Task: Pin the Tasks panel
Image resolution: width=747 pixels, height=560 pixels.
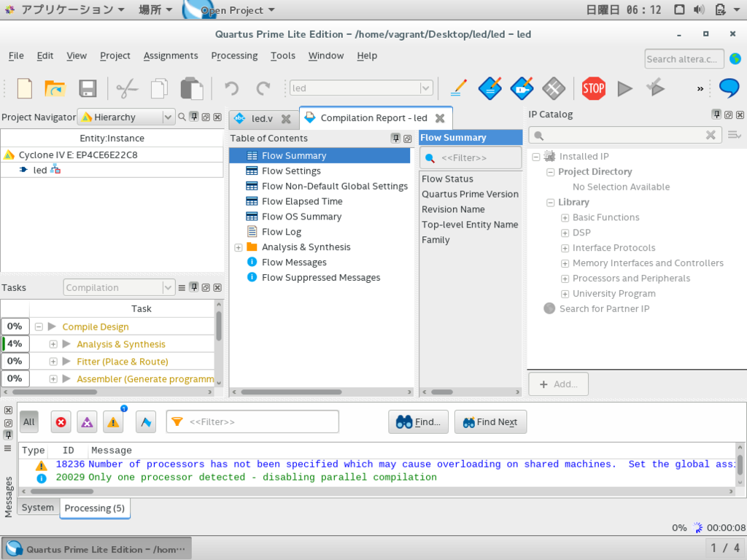Action: click(x=194, y=287)
